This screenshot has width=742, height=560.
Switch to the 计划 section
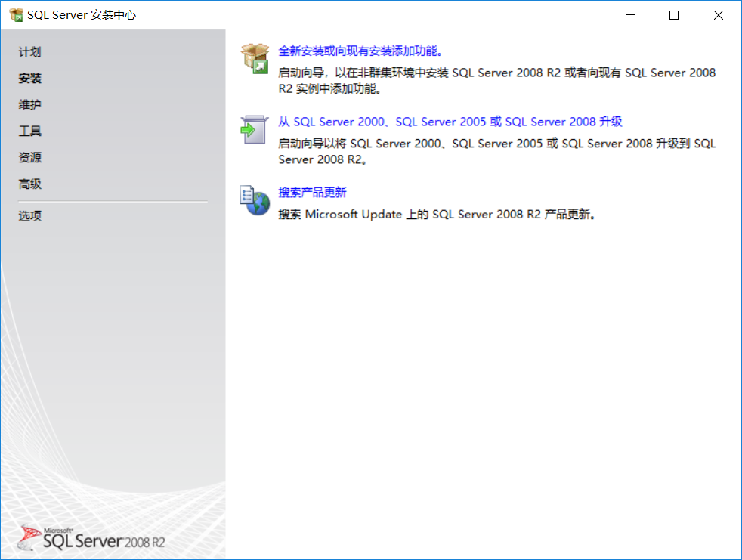(x=30, y=51)
